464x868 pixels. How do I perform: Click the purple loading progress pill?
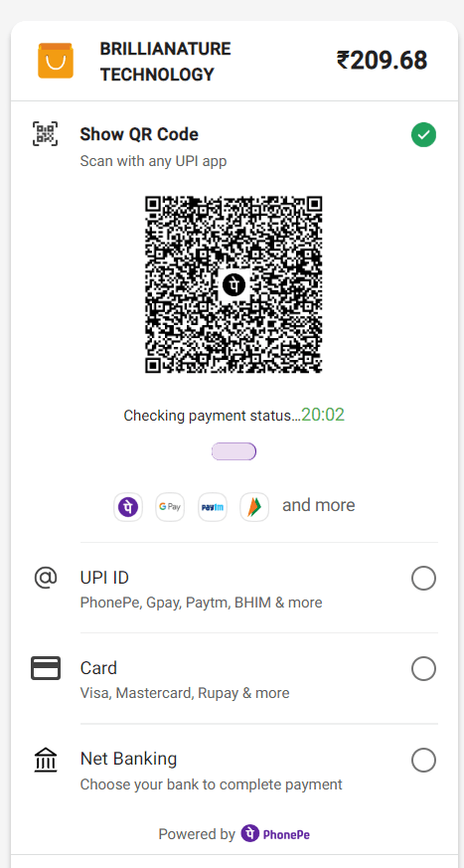(x=233, y=451)
